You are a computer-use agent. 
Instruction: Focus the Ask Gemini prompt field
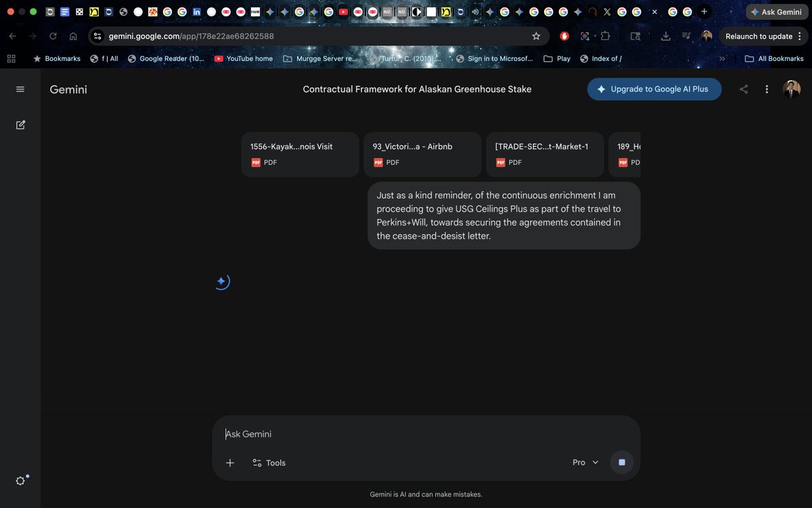pyautogui.click(x=426, y=434)
